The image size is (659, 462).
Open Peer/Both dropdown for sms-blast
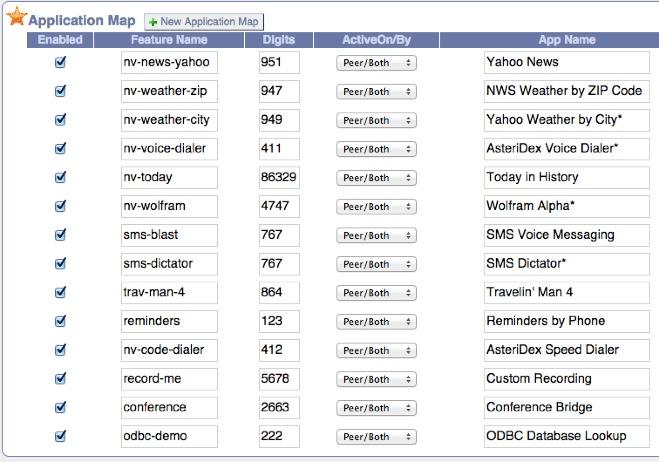click(376, 235)
